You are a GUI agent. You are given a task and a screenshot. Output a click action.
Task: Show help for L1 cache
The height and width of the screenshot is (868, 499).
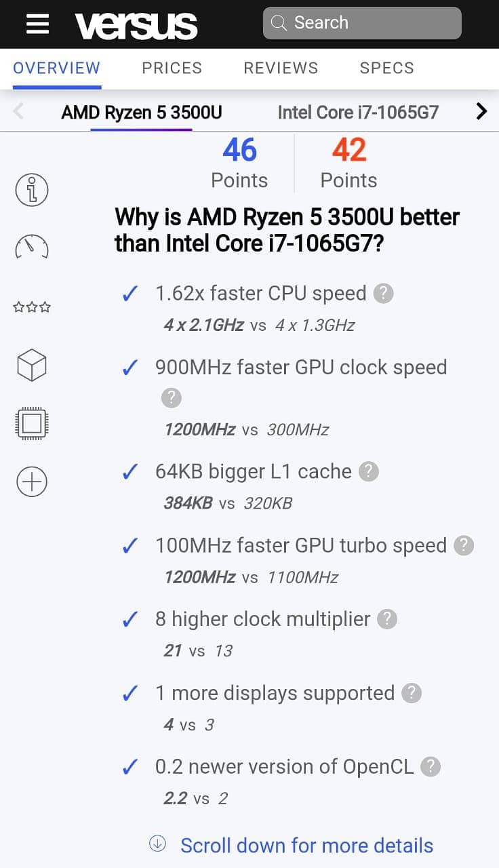(369, 471)
